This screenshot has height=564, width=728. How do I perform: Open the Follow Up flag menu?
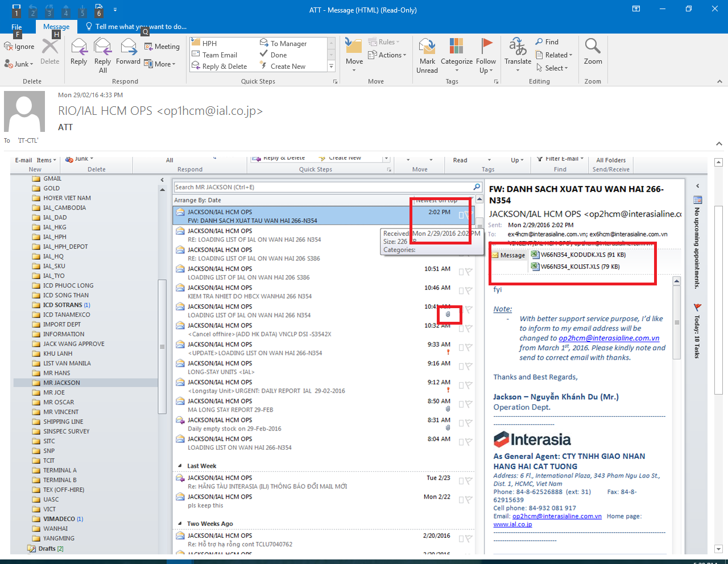click(486, 56)
